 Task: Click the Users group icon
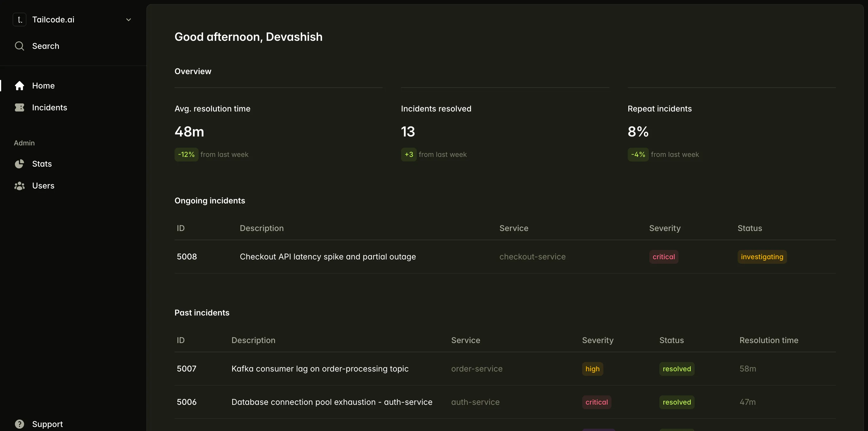20,186
